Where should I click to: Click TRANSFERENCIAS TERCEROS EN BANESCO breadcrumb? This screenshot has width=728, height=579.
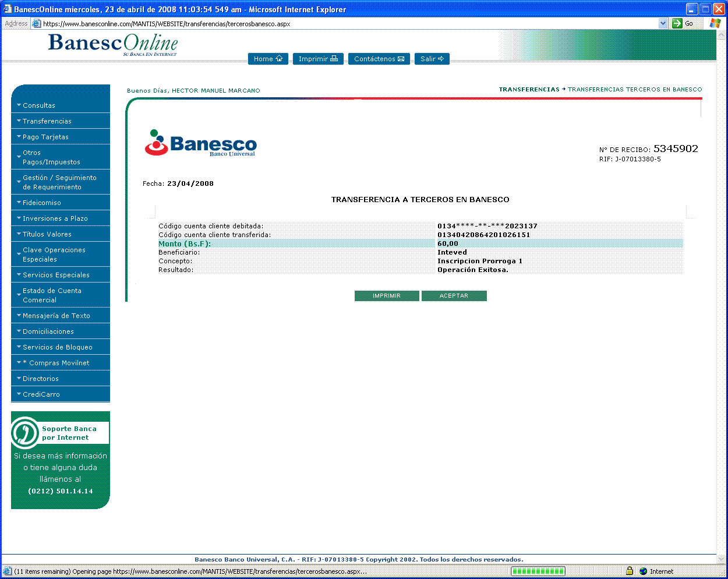point(635,90)
